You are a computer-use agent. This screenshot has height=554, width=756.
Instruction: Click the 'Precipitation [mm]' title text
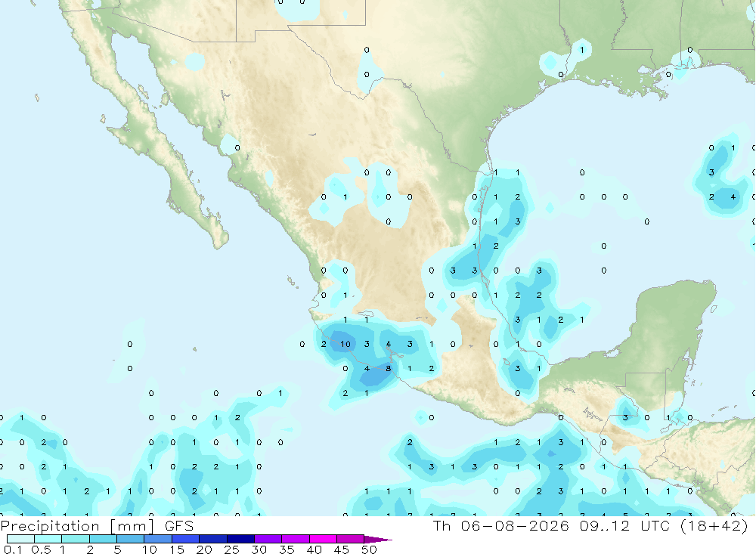76,526
